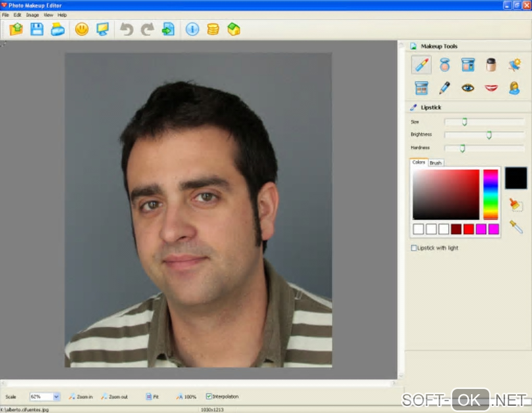Click the Fit button

(x=152, y=397)
